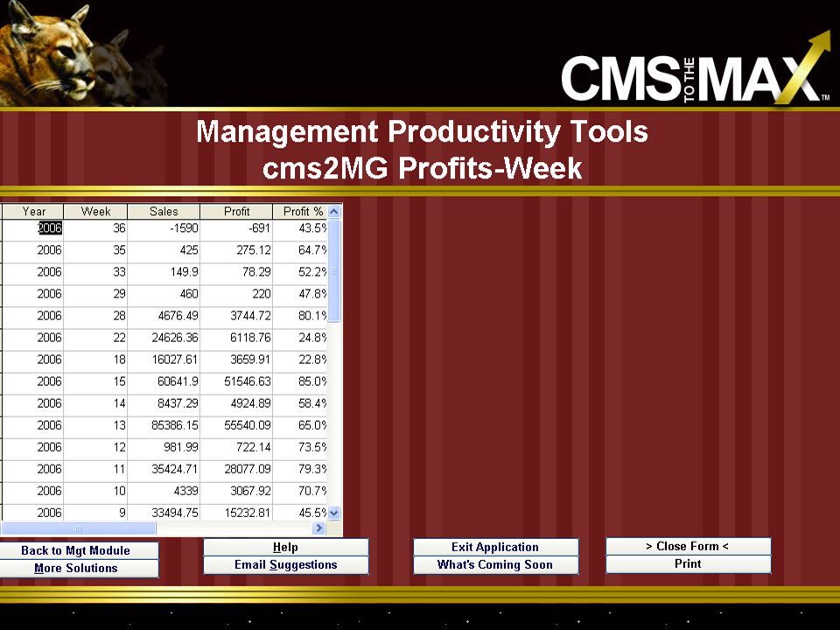This screenshot has width=840, height=630.
Task: Click the vertical scrollbar thumb
Action: coord(333,270)
